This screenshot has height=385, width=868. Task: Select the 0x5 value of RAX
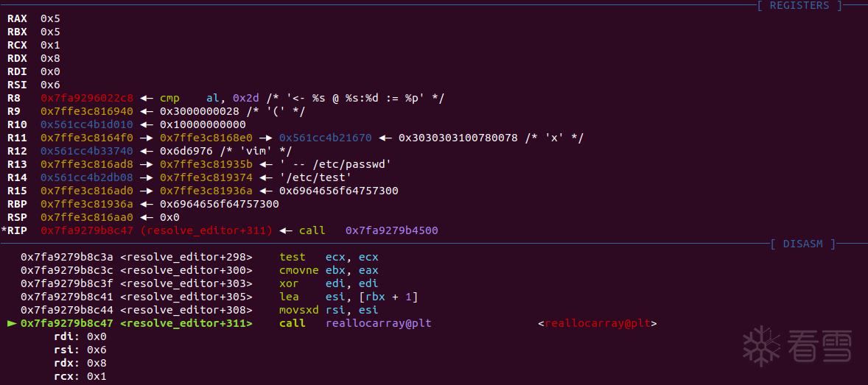50,19
